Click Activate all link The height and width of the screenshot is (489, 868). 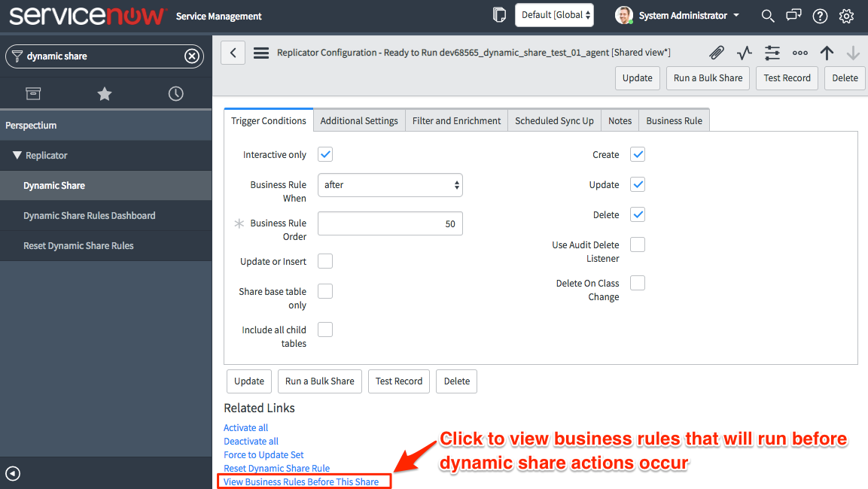pos(245,427)
